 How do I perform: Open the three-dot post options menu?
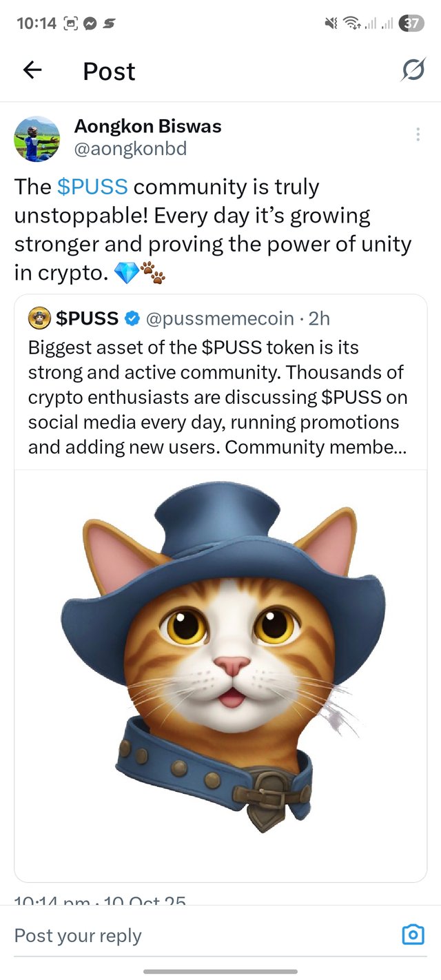click(418, 134)
